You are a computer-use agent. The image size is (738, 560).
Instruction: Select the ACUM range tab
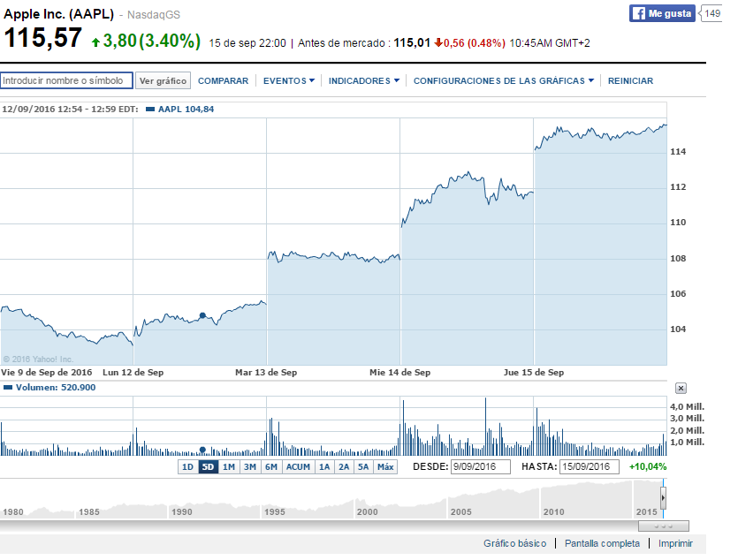pos(298,467)
